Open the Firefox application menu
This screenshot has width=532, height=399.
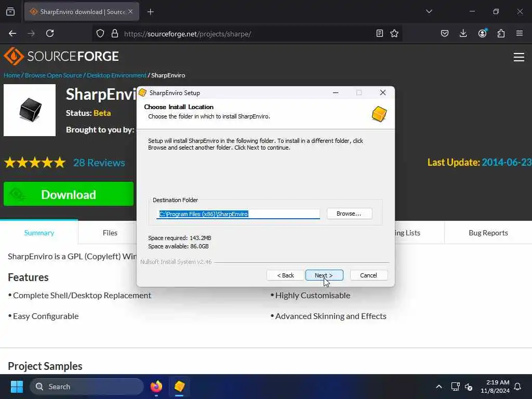coord(520,33)
